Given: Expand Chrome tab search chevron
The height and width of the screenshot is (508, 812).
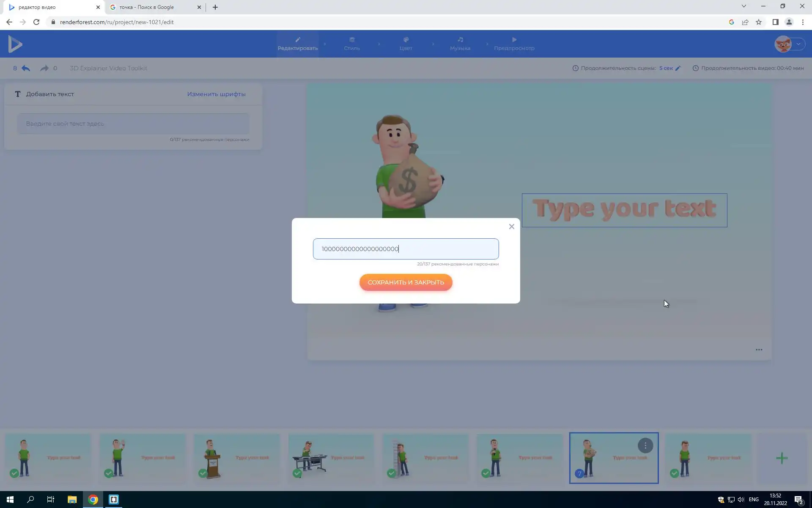Looking at the screenshot, I should [x=743, y=6].
